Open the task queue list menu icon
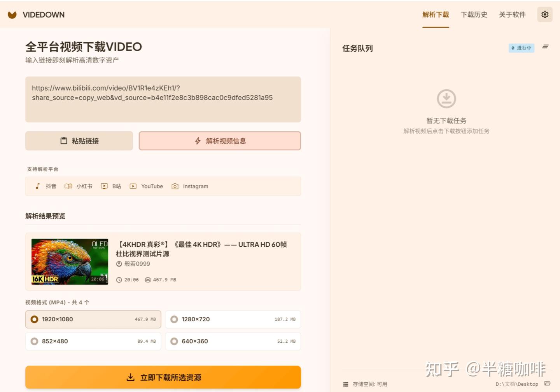 [545, 47]
